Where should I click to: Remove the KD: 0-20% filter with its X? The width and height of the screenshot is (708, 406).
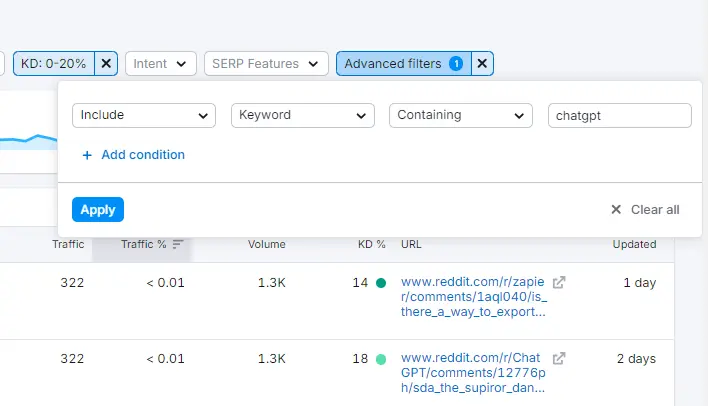108,64
